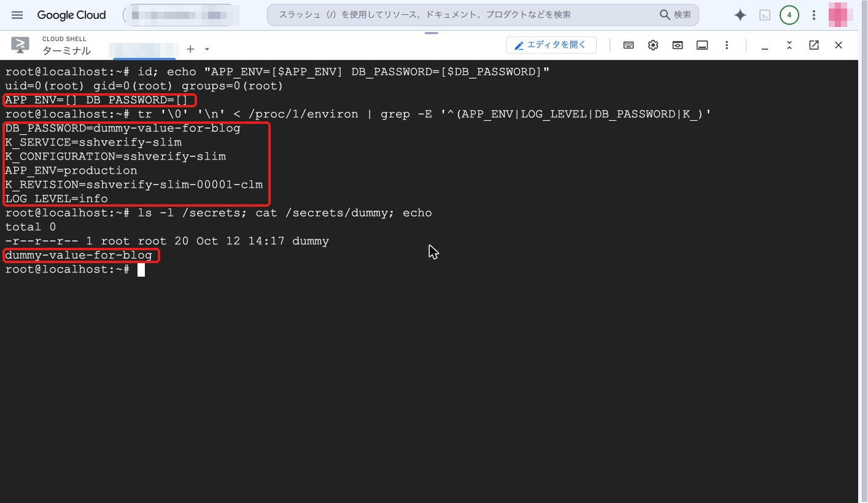The width and height of the screenshot is (868, 503).
Task: Click the K_CONFIGURATION=sshverify-slim line
Action: (115, 156)
